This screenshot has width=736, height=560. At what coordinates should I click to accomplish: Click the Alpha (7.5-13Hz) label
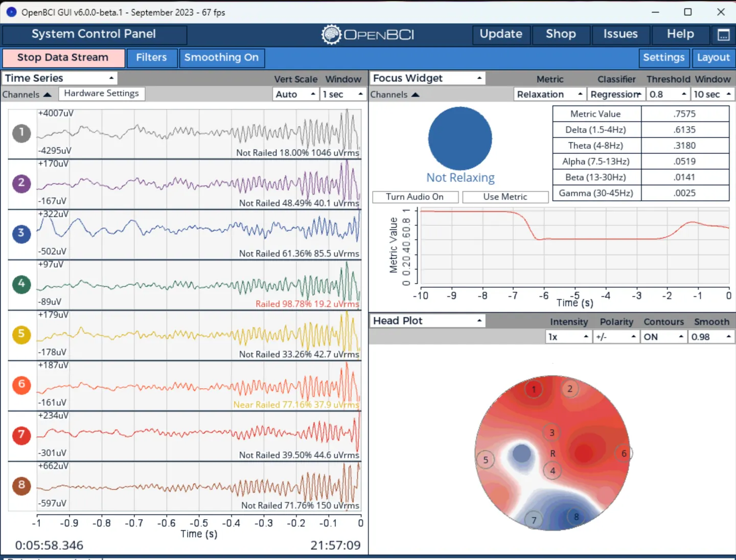tap(596, 161)
